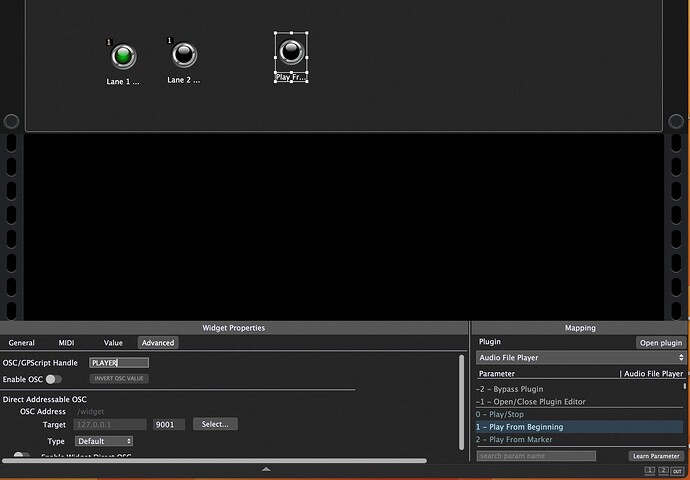Select the -2 – Bypass Plugin parameter
The width and height of the screenshot is (690, 480).
pyautogui.click(x=579, y=389)
